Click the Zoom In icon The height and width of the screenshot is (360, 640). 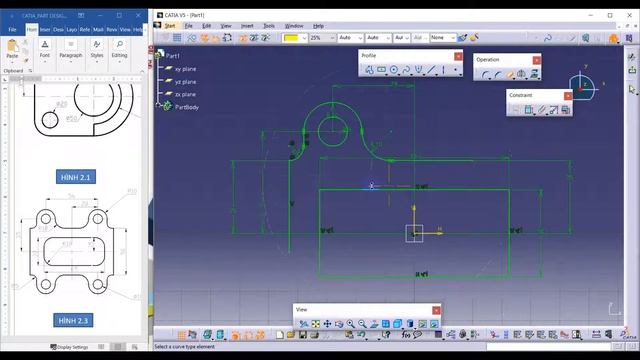(351, 324)
